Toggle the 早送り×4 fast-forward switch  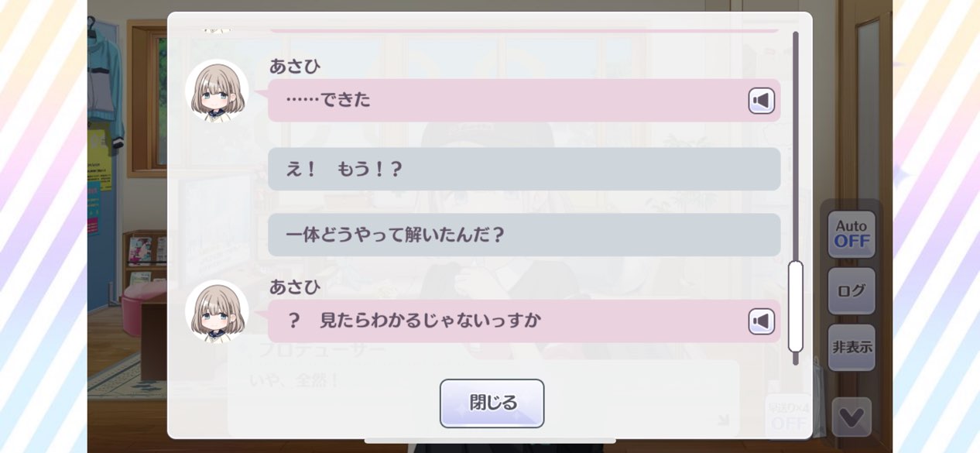click(x=788, y=417)
